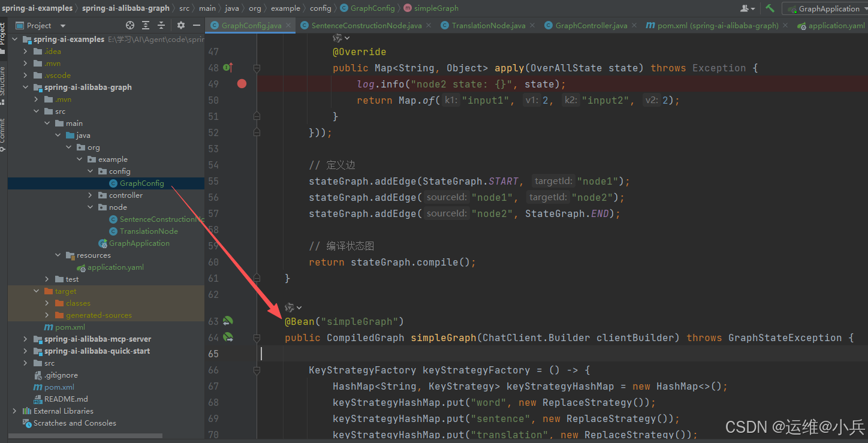Switch to GraphController.java editor tab

click(x=591, y=25)
